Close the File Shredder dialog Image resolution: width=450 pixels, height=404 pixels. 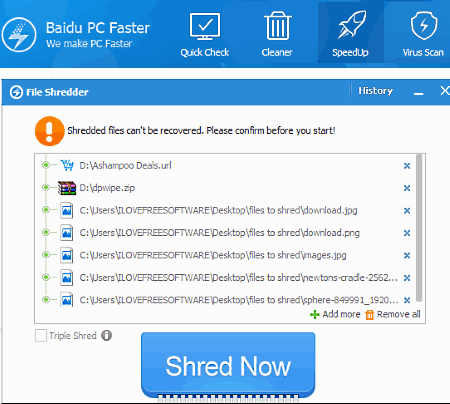click(x=445, y=91)
